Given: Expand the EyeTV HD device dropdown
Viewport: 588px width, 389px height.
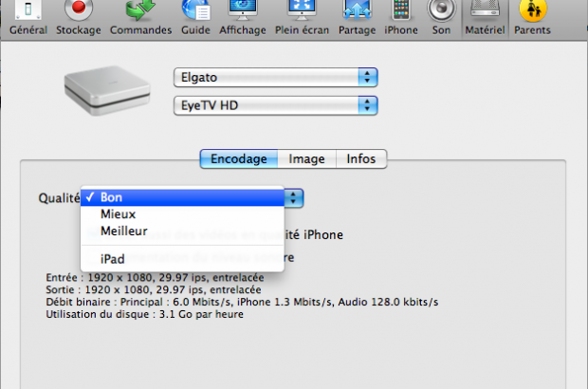Looking at the screenshot, I should click(x=276, y=105).
